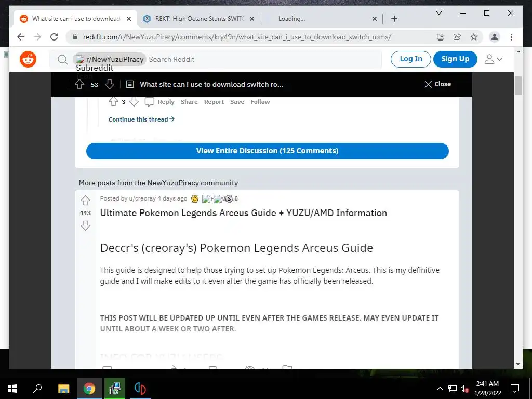
Task: Downvote the Pokemon Legends Arceus Guide post
Action: click(85, 225)
